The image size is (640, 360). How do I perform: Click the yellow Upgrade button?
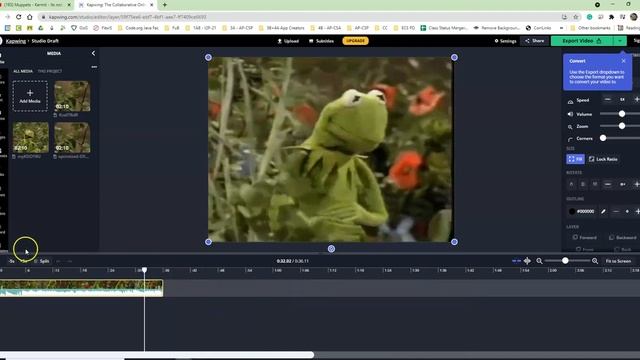[356, 41]
